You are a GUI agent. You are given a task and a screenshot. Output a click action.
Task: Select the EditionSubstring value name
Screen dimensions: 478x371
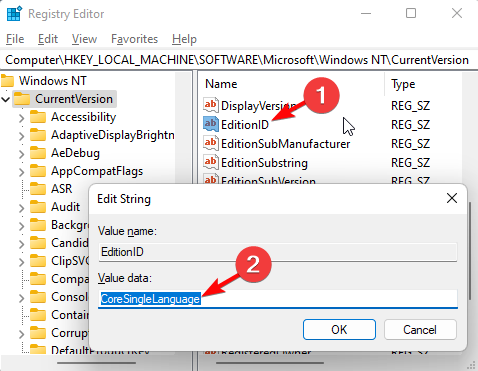click(264, 163)
